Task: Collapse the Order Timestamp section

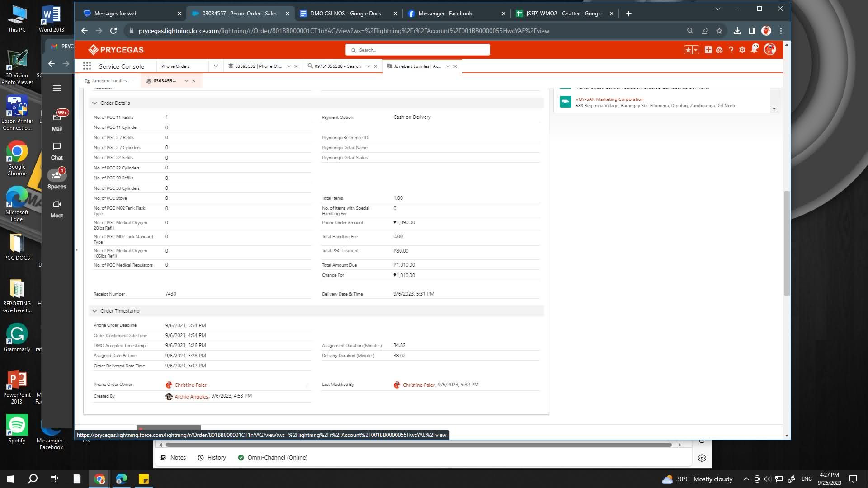Action: (x=94, y=311)
